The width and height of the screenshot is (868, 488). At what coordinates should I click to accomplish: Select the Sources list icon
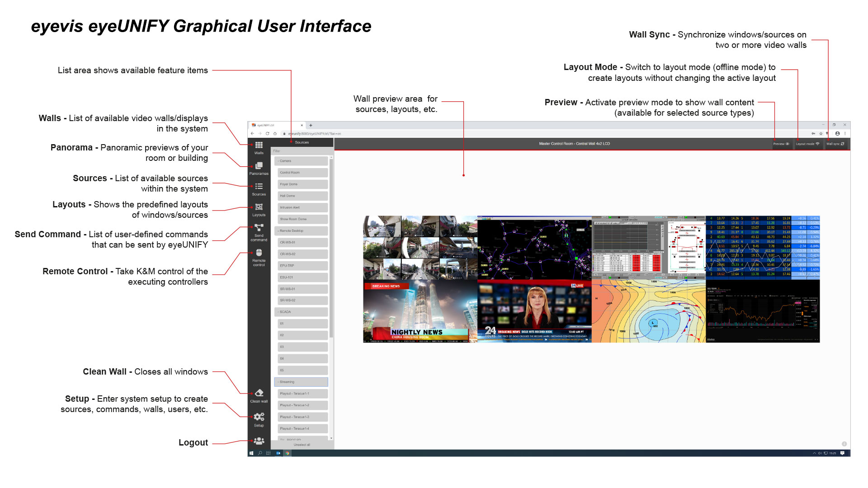click(x=259, y=186)
